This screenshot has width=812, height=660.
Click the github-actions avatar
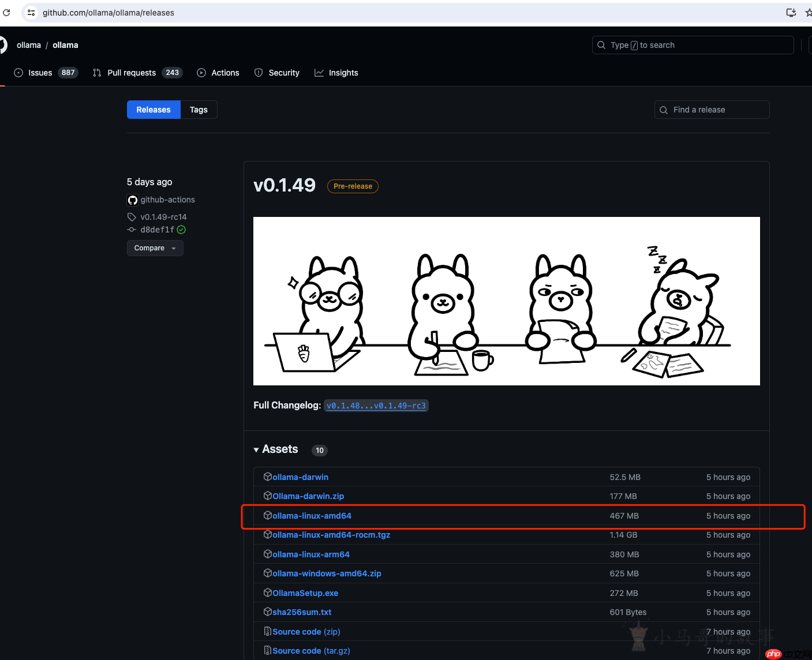coord(132,200)
